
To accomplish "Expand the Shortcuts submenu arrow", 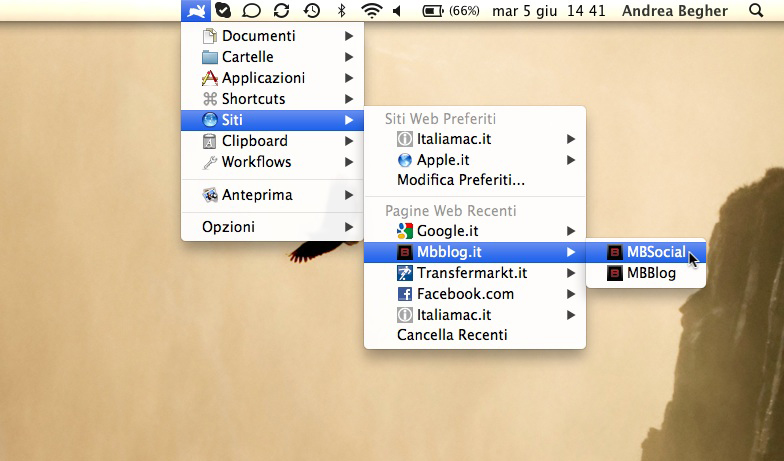I will (x=349, y=99).
